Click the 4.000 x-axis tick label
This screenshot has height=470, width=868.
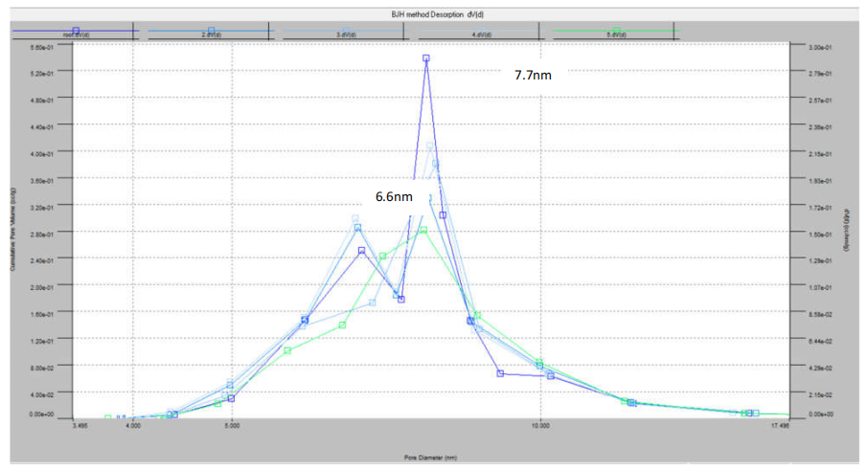click(133, 429)
